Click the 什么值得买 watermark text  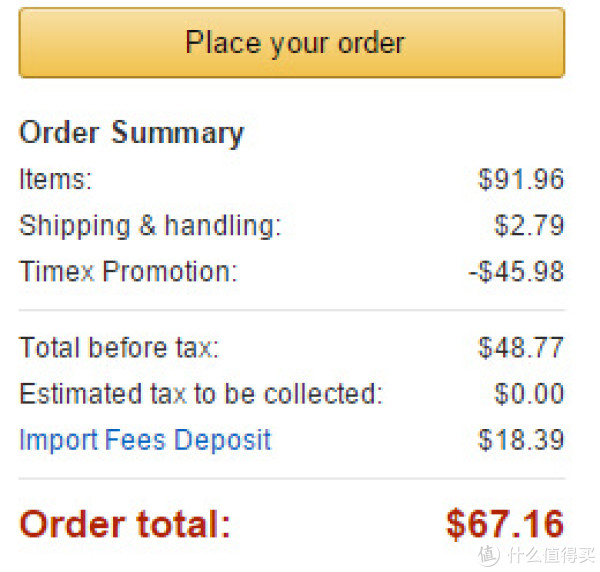coord(552,555)
